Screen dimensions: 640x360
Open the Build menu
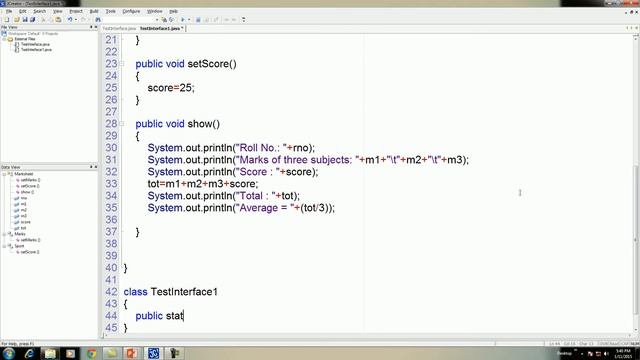click(x=94, y=11)
